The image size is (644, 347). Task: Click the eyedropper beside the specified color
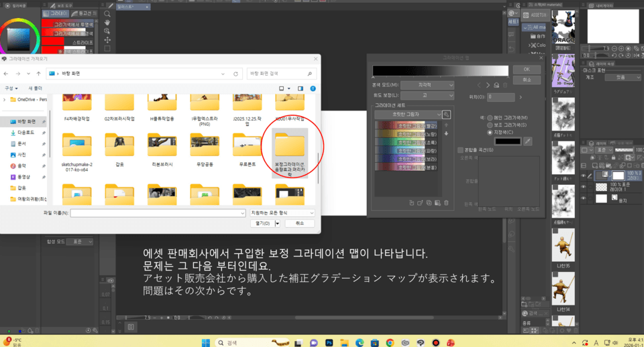click(x=528, y=141)
